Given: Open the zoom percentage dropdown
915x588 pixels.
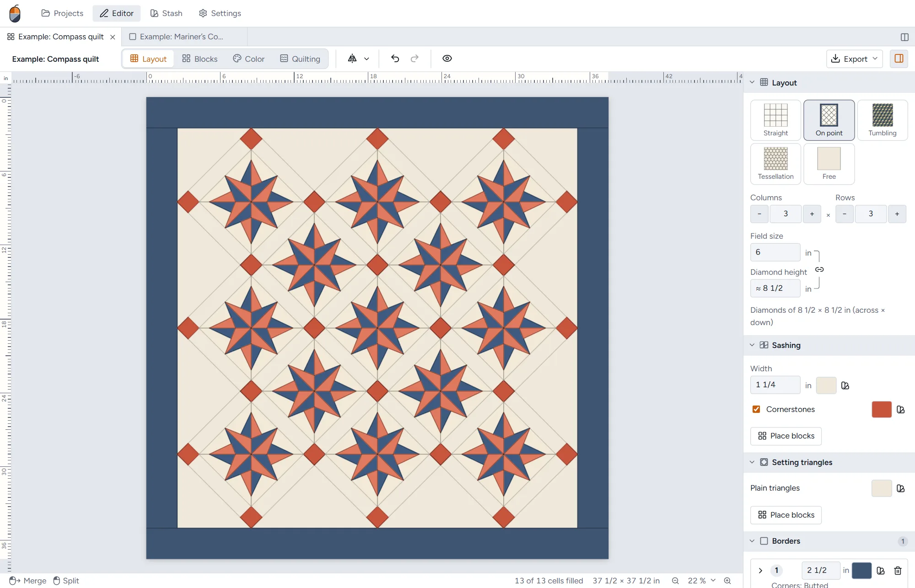Looking at the screenshot, I should click(702, 581).
